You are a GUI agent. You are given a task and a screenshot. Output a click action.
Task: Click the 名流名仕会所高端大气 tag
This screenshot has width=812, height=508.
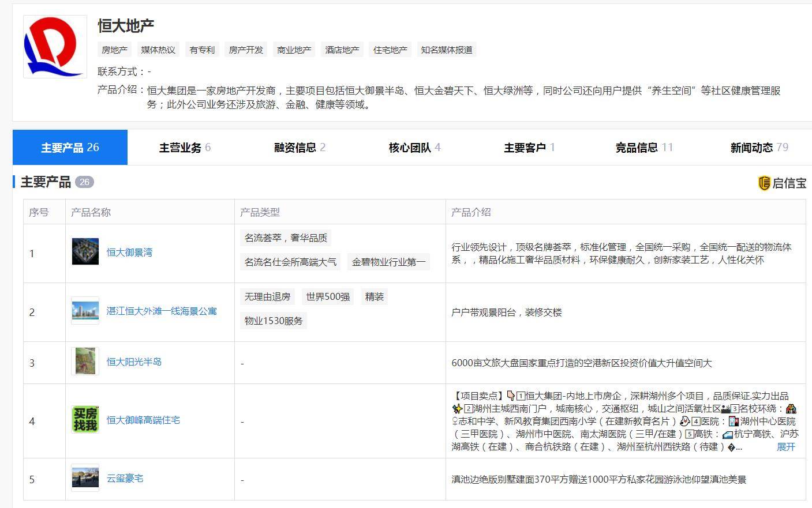(290, 262)
